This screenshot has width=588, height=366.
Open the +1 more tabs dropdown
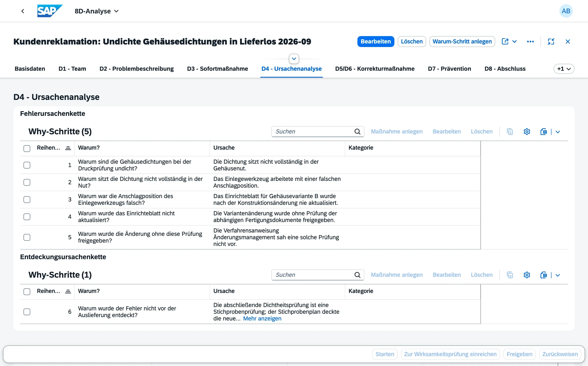pos(564,69)
